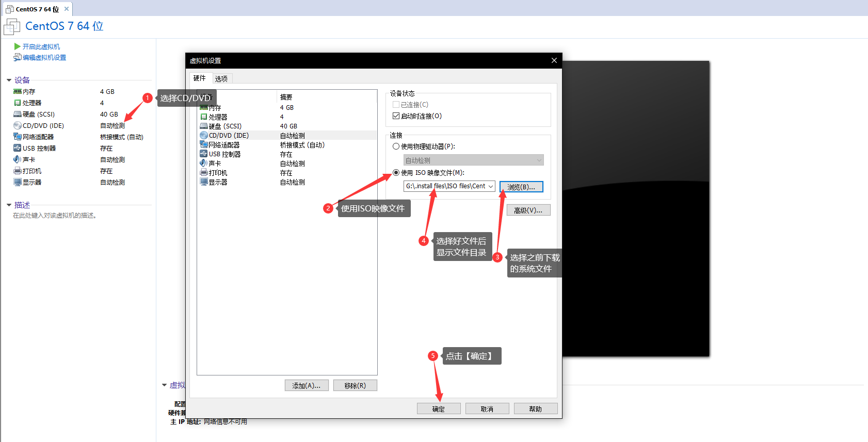The image size is (868, 442).
Task: Click the 取消 button
Action: (487, 408)
